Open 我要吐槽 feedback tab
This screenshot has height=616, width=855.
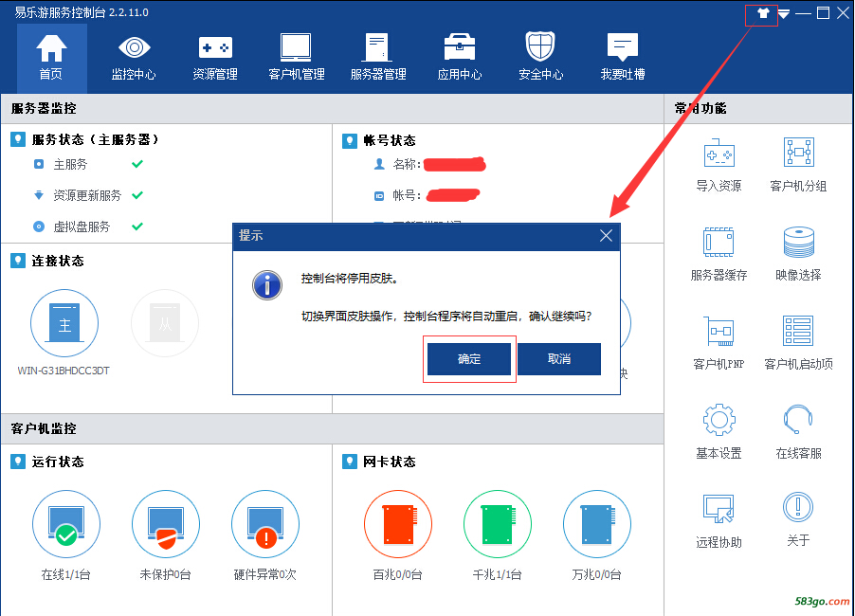(x=622, y=57)
